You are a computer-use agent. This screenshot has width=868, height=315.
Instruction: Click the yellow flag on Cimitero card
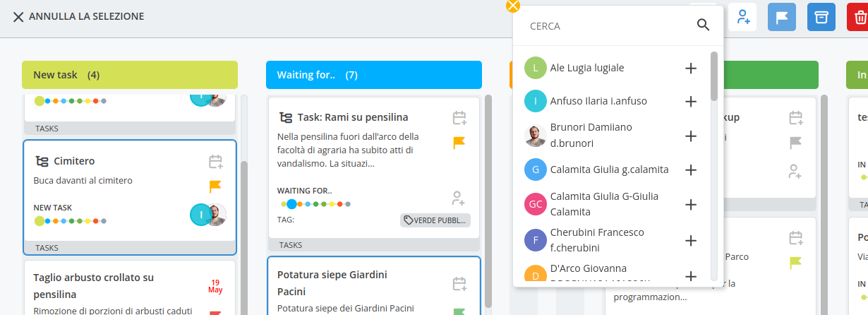215,186
